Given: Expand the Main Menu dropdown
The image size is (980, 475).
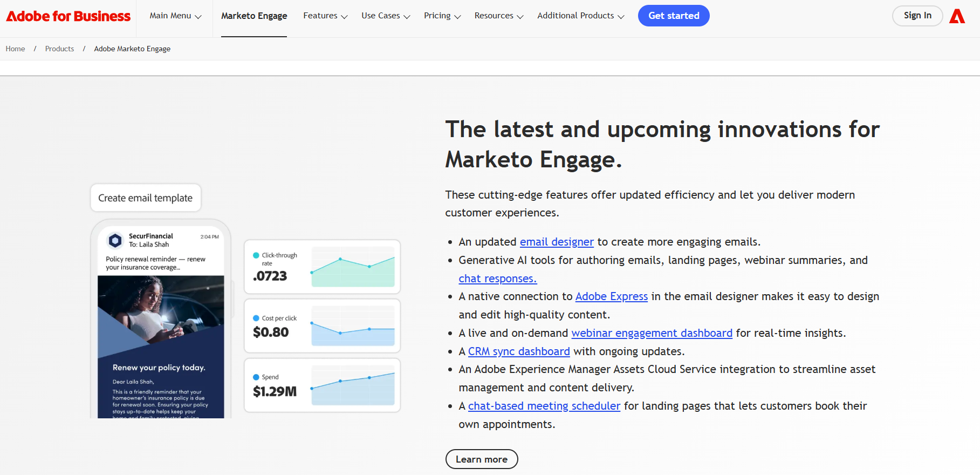Looking at the screenshot, I should 176,16.
